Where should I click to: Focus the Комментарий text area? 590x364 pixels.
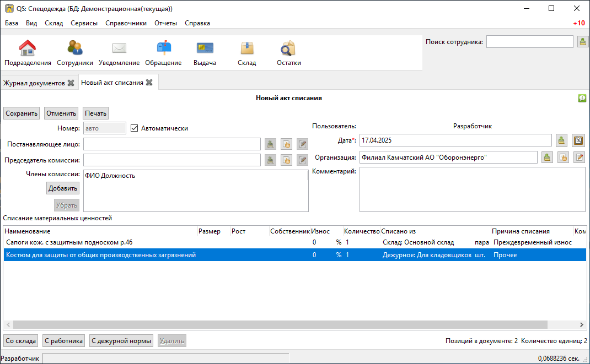(x=472, y=189)
